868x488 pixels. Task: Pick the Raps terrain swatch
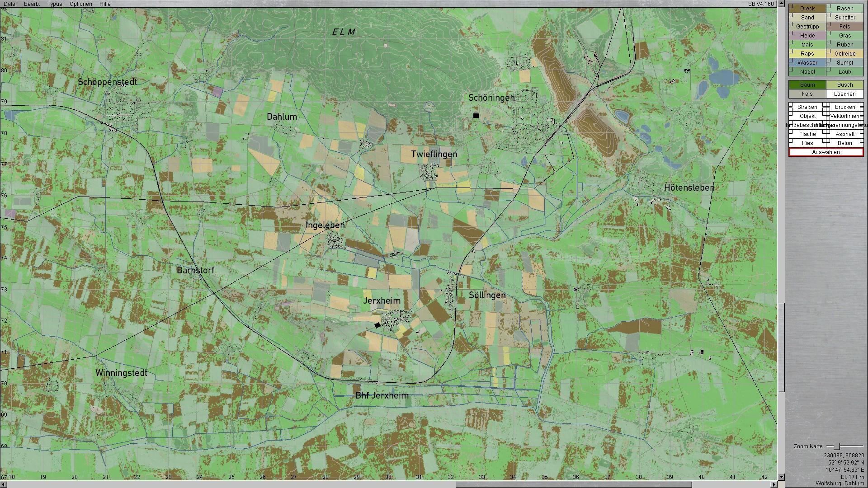807,54
